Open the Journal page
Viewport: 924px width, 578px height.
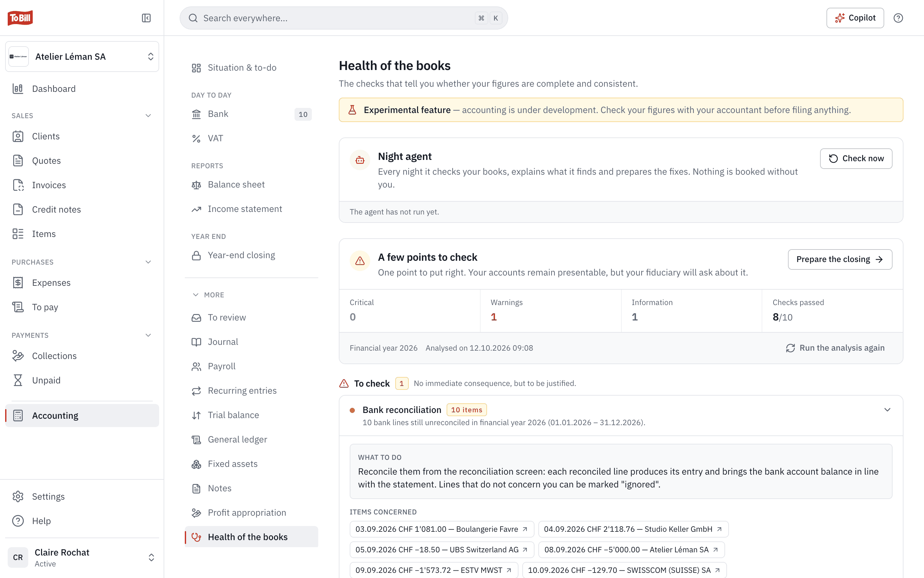click(x=251, y=342)
